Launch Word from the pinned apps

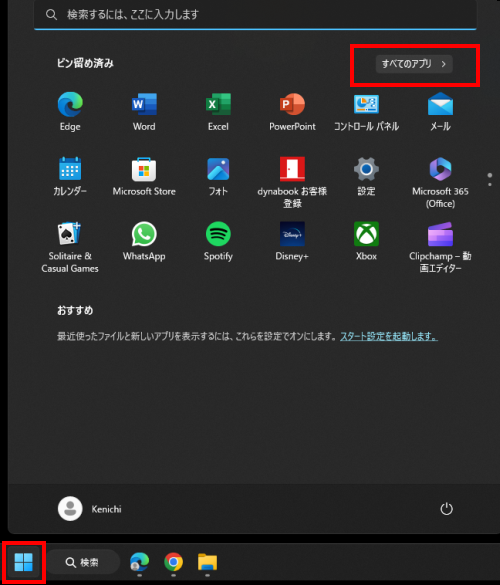click(144, 111)
